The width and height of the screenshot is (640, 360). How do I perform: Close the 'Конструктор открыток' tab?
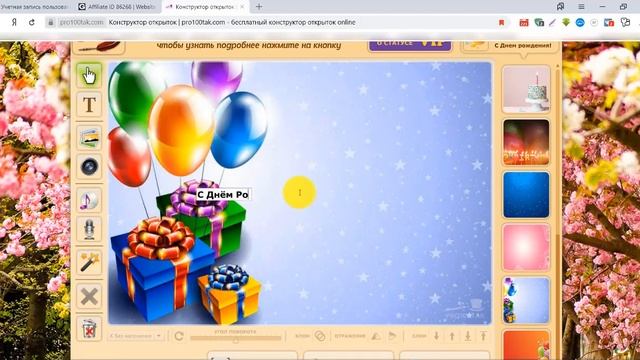242,7
